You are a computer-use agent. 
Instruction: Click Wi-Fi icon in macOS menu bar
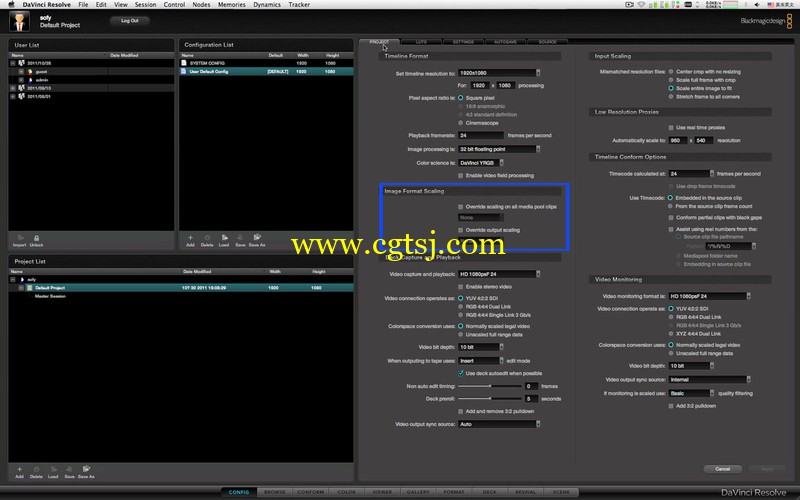tap(641, 5)
